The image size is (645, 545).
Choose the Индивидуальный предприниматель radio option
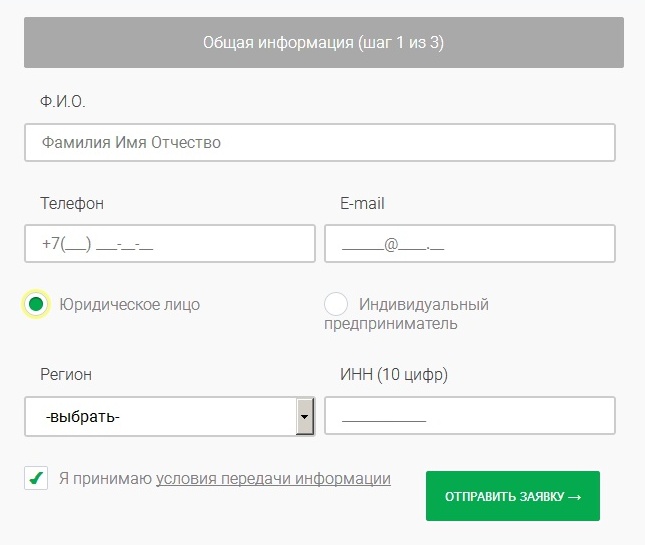(x=336, y=304)
